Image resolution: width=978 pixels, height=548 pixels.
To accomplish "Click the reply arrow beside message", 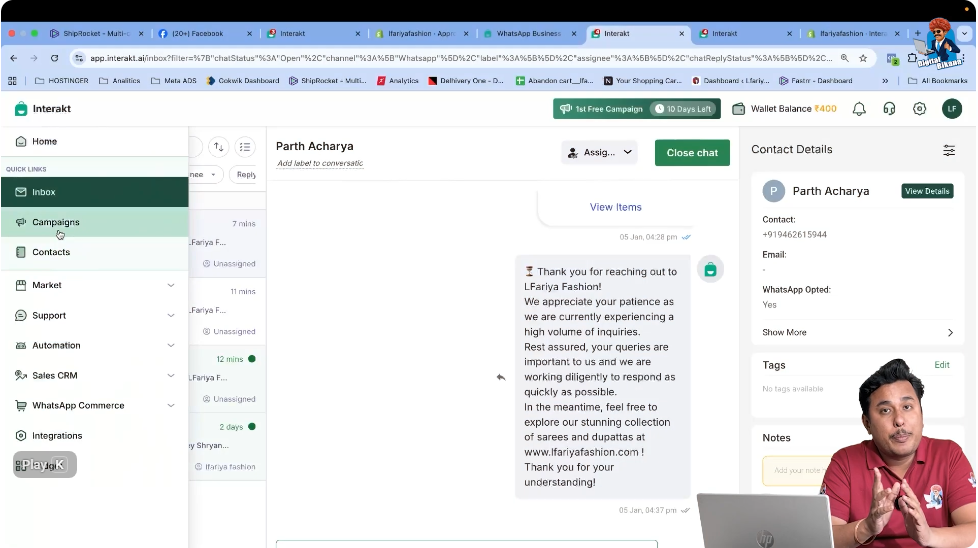I will (x=501, y=377).
